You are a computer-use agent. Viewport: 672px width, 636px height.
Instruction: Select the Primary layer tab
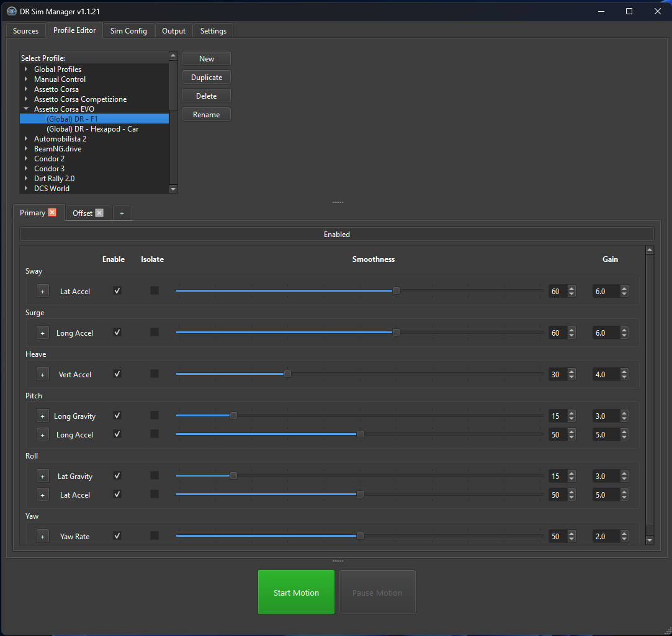tap(32, 213)
